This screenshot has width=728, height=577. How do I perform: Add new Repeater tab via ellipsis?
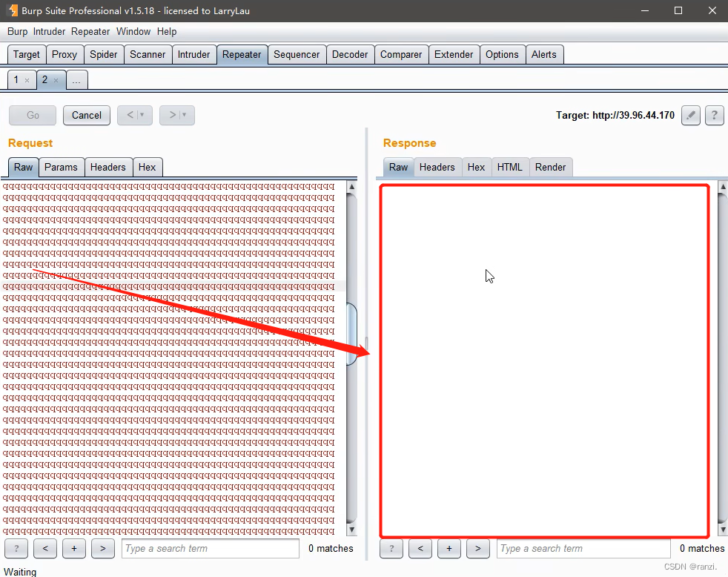[76, 80]
